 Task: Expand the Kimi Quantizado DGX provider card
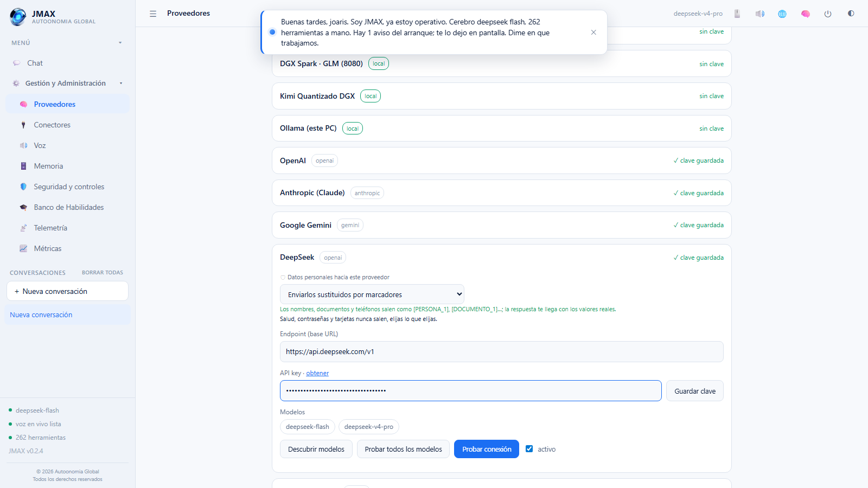(502, 96)
